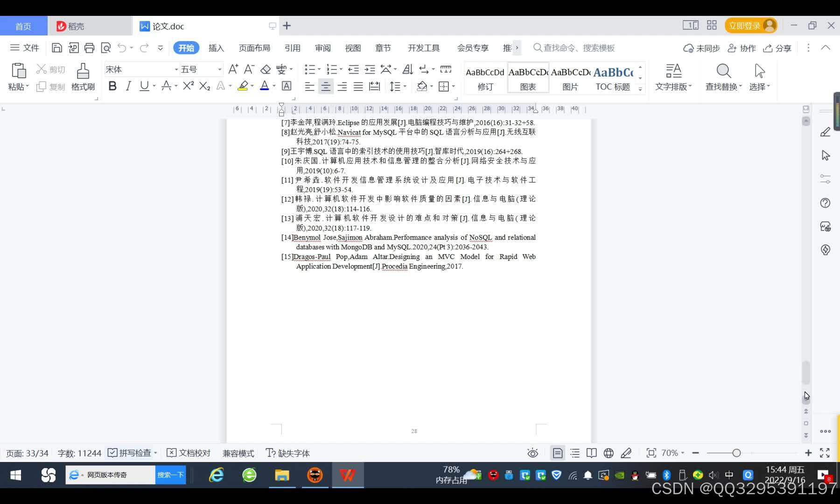Image resolution: width=840 pixels, height=504 pixels.
Task: Open the 页面布局 ribbon tab
Action: click(254, 48)
